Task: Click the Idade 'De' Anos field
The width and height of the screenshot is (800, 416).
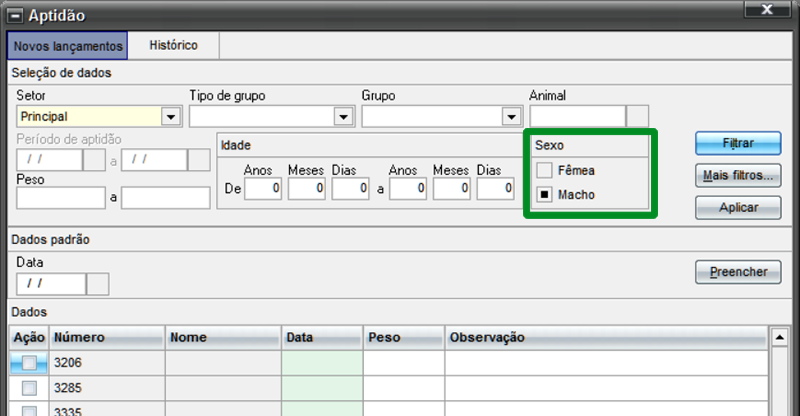Action: tap(263, 189)
